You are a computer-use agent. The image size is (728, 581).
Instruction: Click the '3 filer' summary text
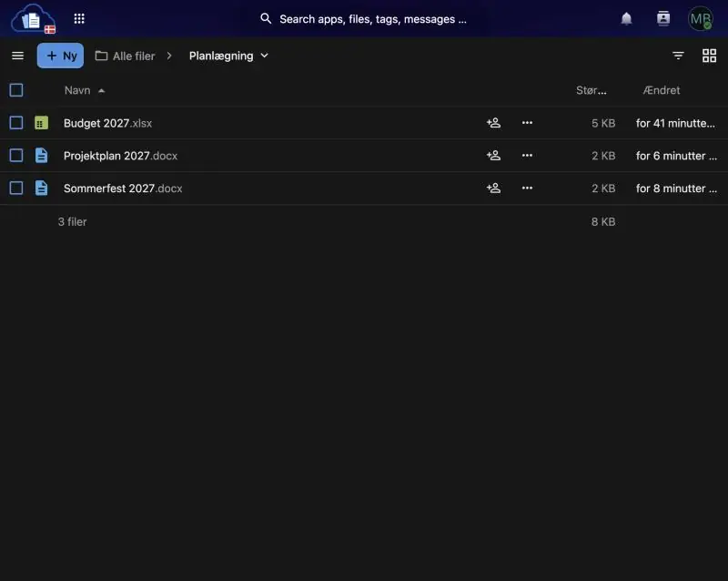click(73, 221)
